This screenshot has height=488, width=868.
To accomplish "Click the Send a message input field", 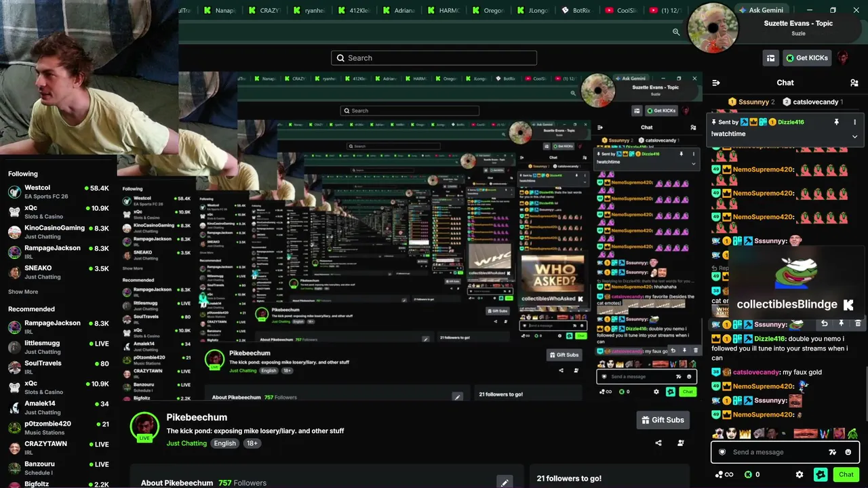I will point(785,452).
